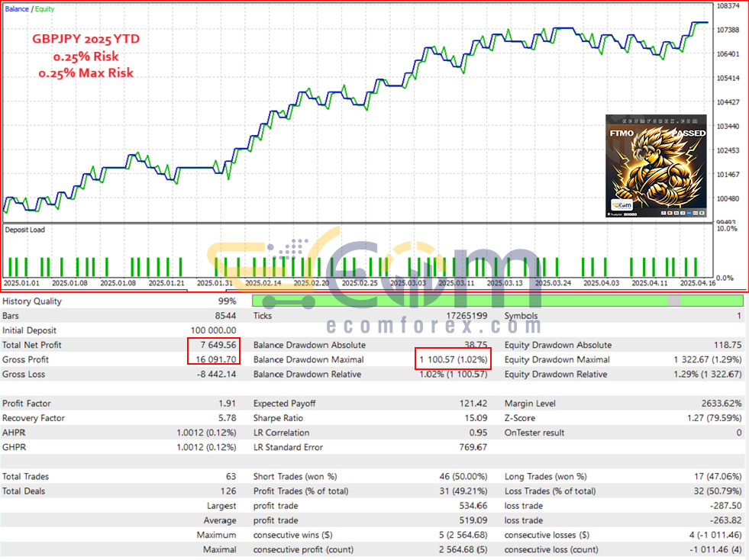Click the ecomforex.com watermark text
Image resolution: width=749 pixels, height=560 pixels.
click(x=434, y=327)
